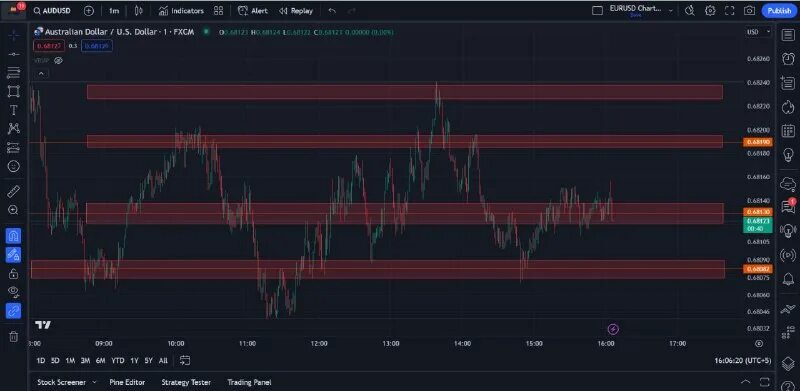Toggle VWAP indicator visibility eye
This screenshot has width=800, height=391.
point(59,60)
